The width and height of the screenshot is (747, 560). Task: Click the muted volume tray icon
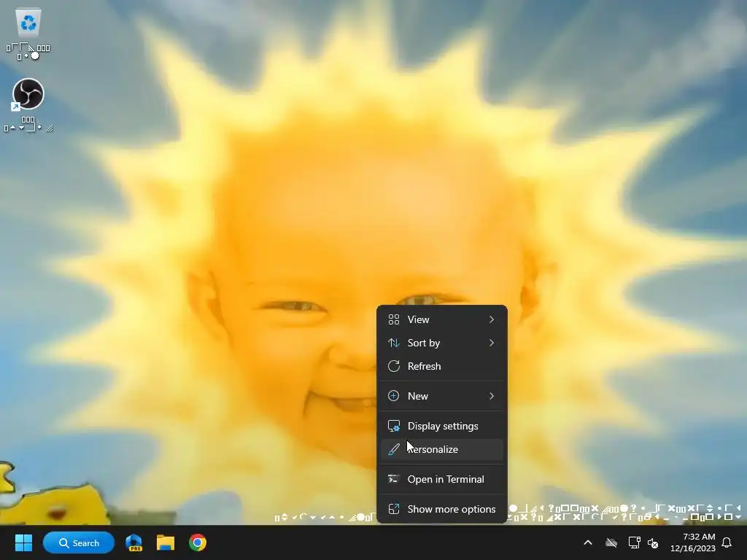coord(653,542)
